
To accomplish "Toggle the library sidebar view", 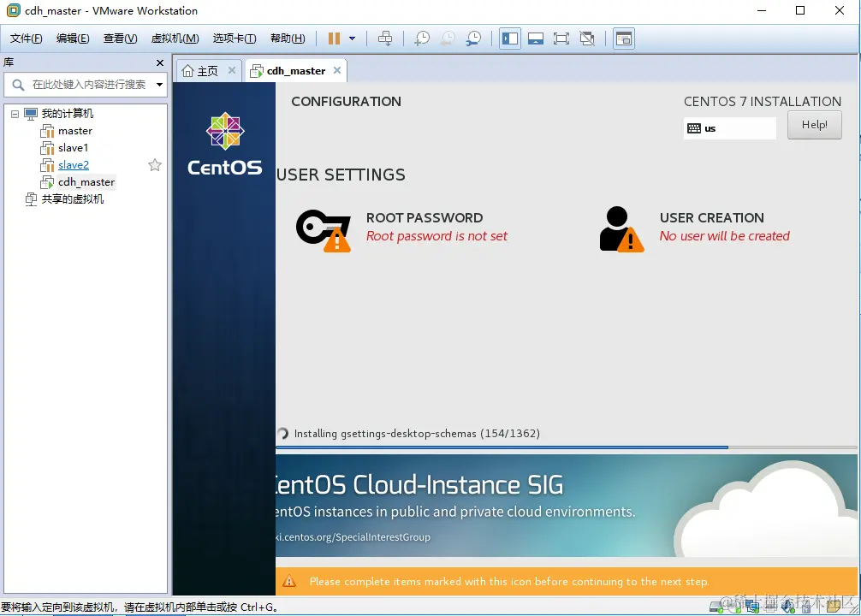I will tap(510, 38).
